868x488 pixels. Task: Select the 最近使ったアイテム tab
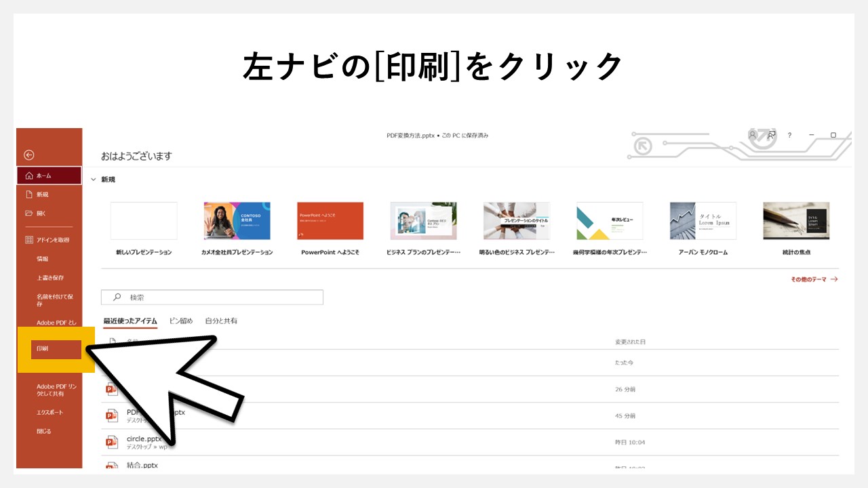[x=130, y=321]
